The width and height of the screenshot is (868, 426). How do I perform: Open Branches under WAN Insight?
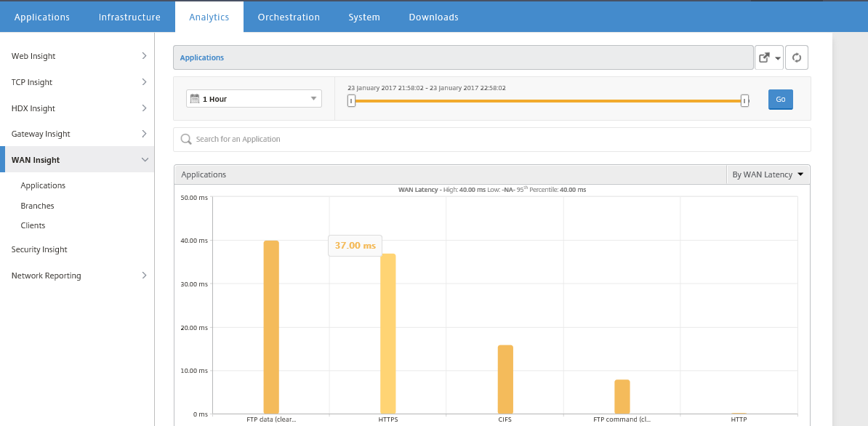38,206
